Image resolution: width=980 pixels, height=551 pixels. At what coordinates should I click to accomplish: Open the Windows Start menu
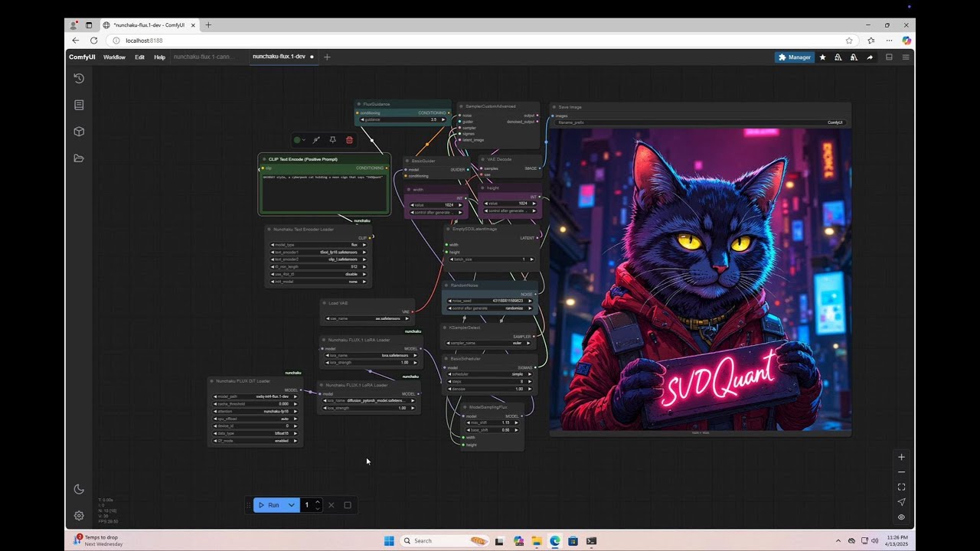pyautogui.click(x=389, y=541)
